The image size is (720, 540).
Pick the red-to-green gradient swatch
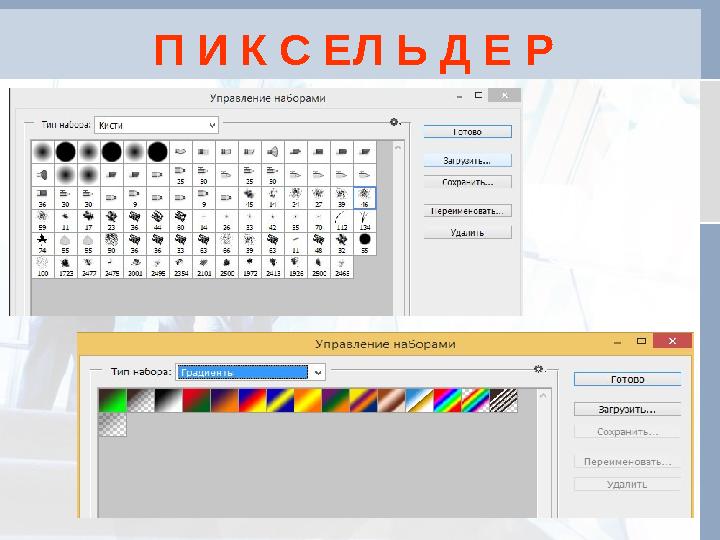[x=197, y=400]
